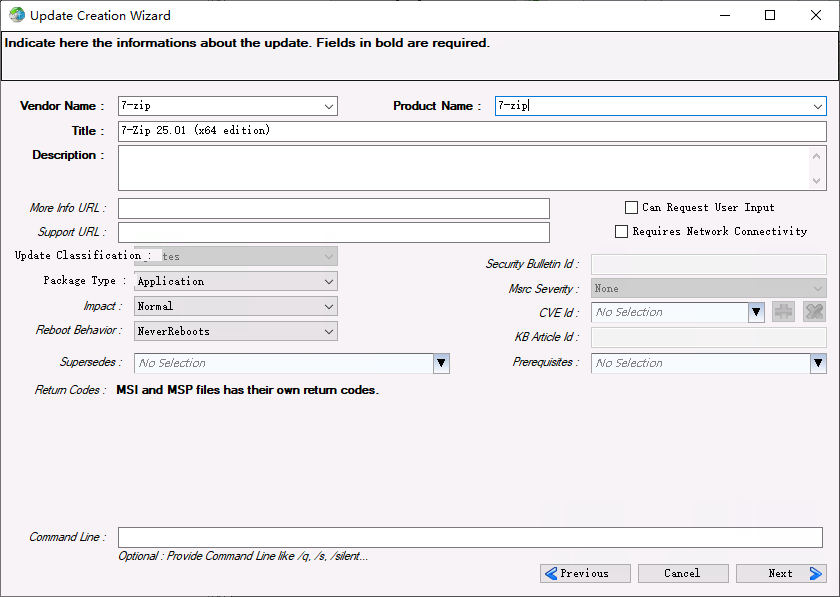Click the return codes message text
This screenshot has width=840, height=597.
tap(248, 390)
